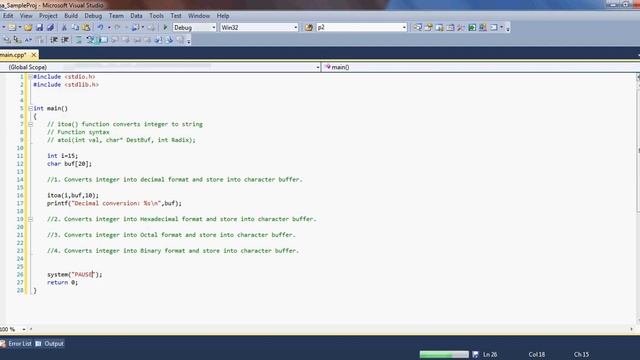Click the Display Object Member List icon
The width and height of the screenshot is (640, 360).
tap(7, 40)
